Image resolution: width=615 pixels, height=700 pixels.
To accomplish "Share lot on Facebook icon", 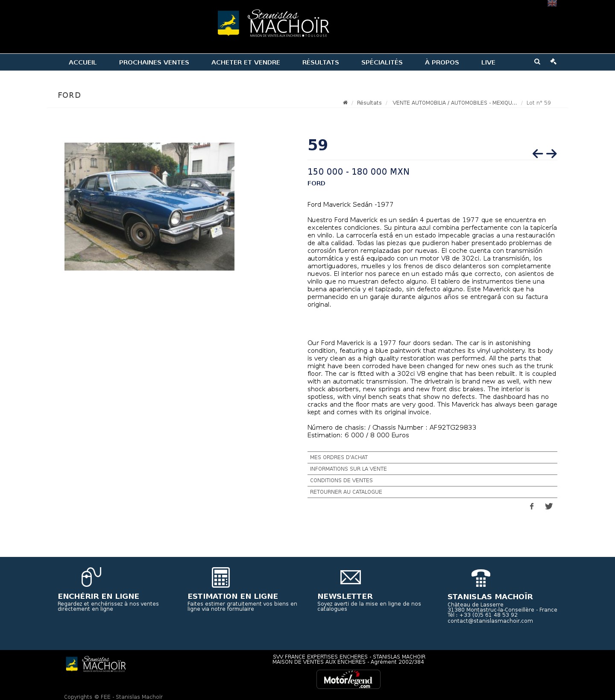I will [x=532, y=506].
